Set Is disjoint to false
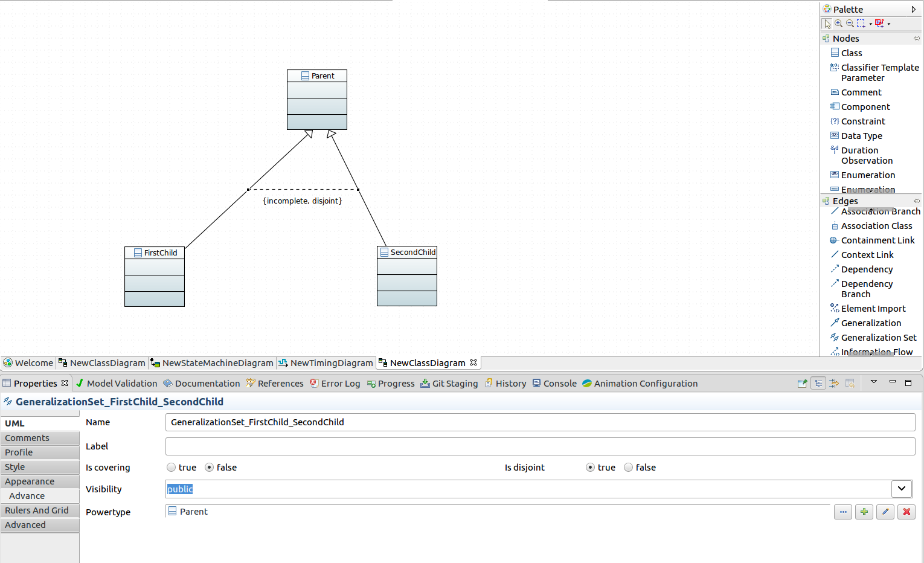The image size is (924, 563). point(629,468)
